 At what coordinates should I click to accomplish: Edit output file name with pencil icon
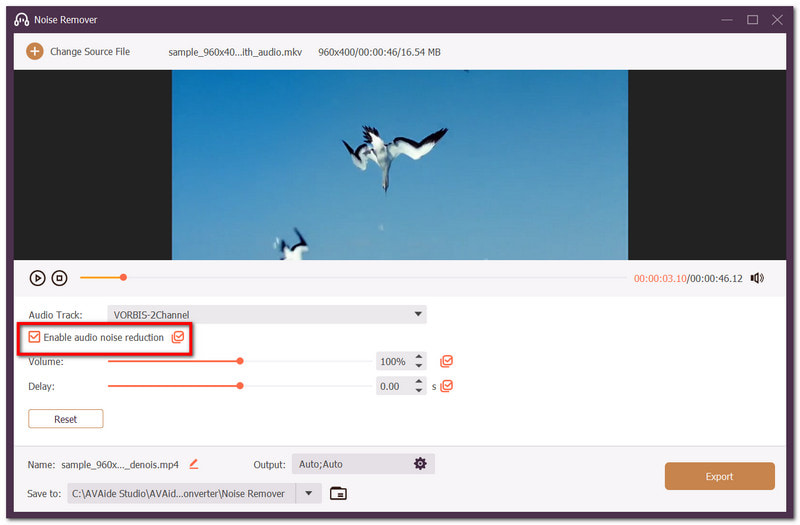coord(194,464)
